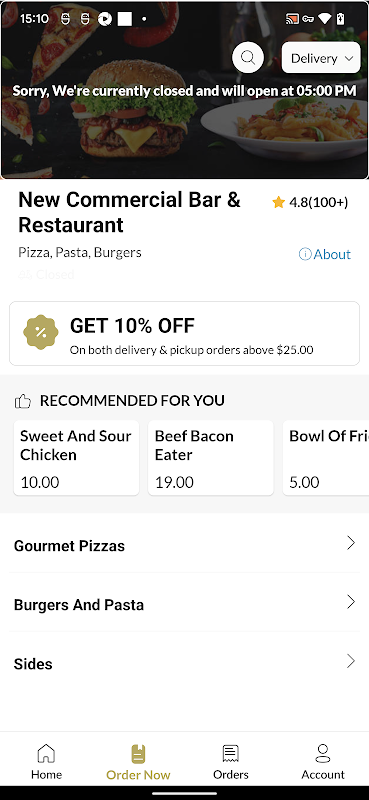Select the Beef Bacon Eater card

(x=211, y=458)
